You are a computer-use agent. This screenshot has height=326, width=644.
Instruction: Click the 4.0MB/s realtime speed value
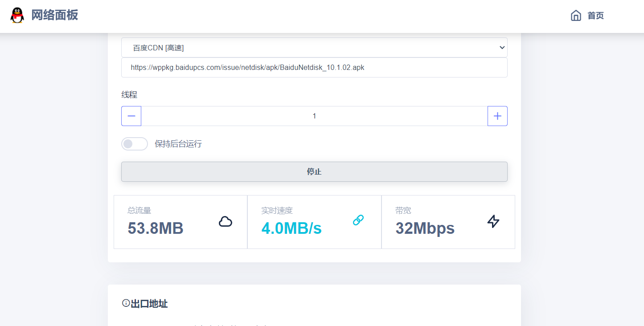pyautogui.click(x=291, y=228)
